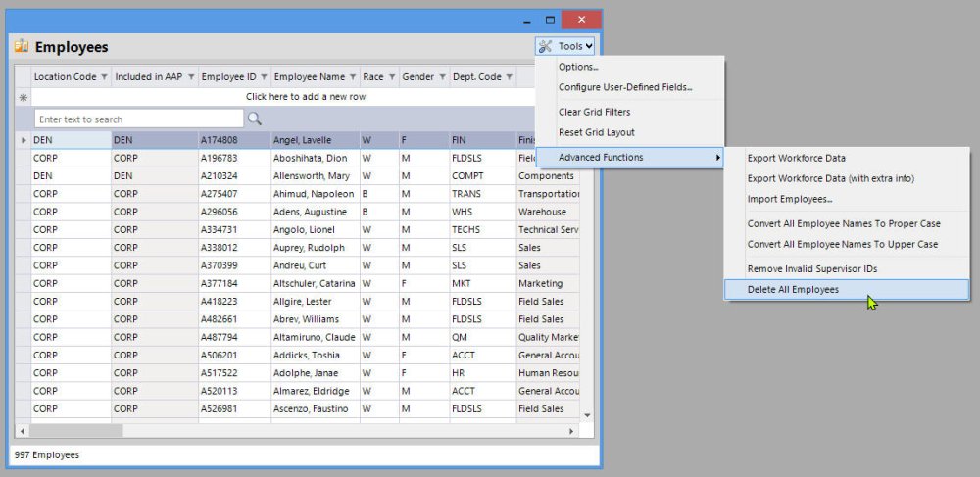Open the Race column filter
The height and width of the screenshot is (477, 980).
[x=392, y=77]
